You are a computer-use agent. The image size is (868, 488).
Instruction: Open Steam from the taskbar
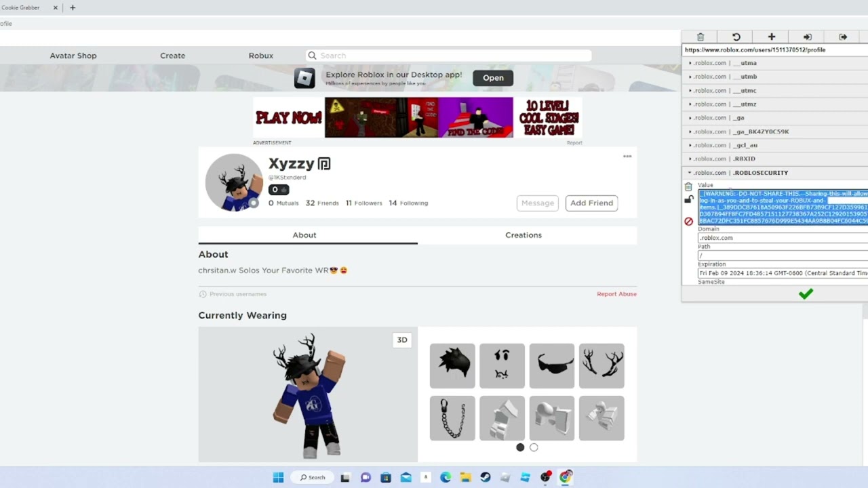486,478
